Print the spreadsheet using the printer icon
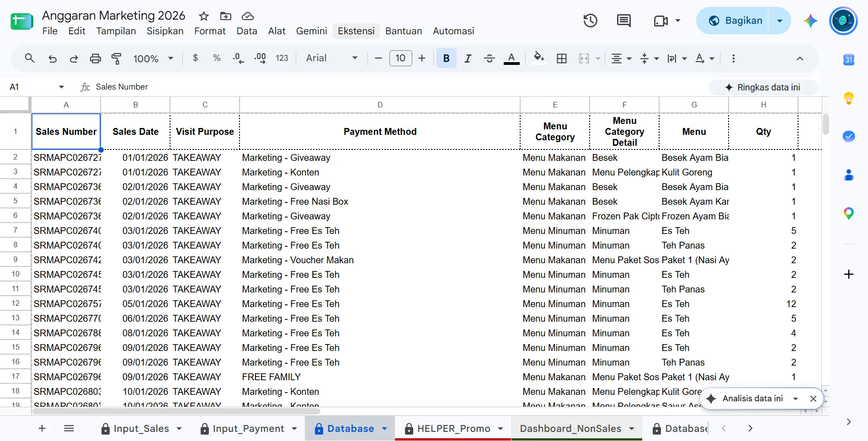The height and width of the screenshot is (441, 868). coord(95,58)
